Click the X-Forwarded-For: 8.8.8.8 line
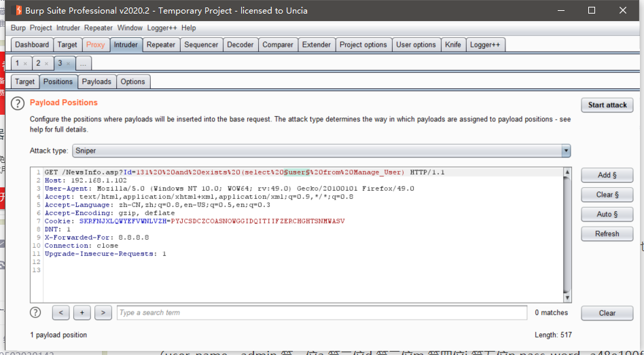Image resolution: width=644 pixels, height=355 pixels. 97,238
